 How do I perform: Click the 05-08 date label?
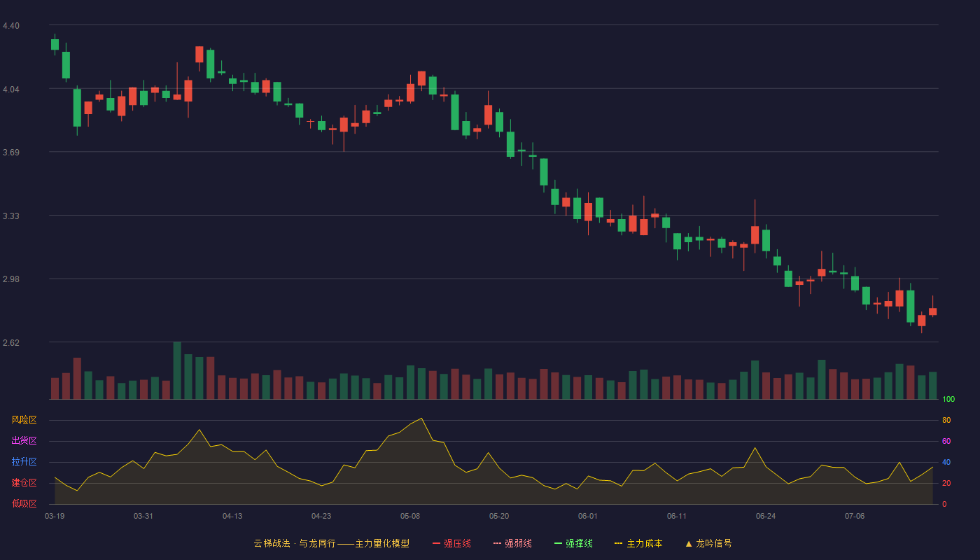410,516
